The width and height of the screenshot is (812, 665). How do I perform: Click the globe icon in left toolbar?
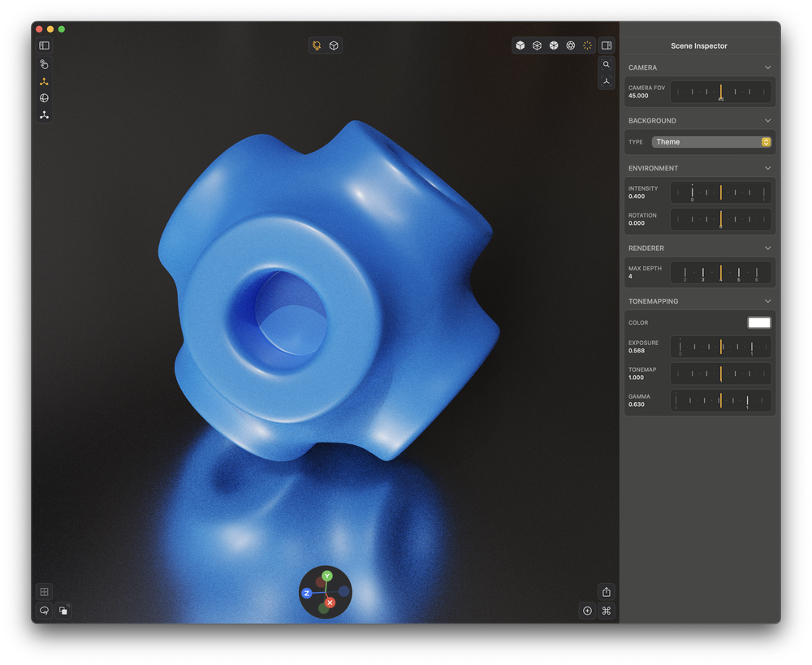pyautogui.click(x=44, y=98)
